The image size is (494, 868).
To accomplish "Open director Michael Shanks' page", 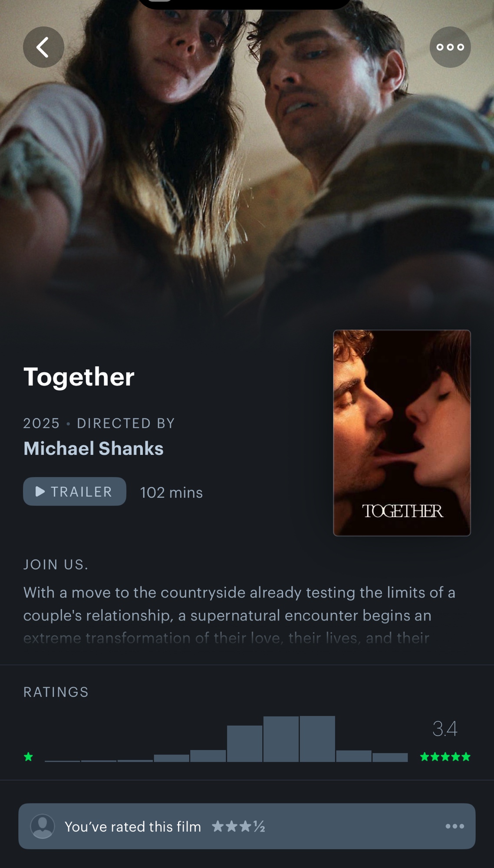I will click(93, 448).
